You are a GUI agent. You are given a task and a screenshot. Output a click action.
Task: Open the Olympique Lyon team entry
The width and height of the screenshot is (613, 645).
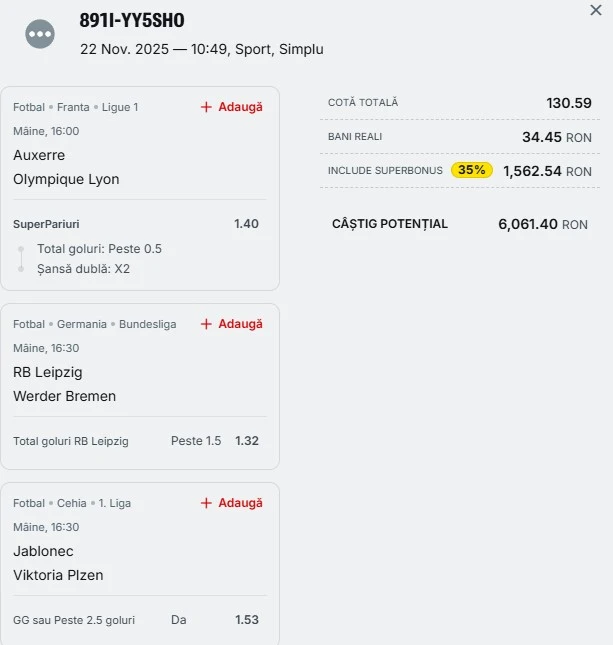pos(66,179)
